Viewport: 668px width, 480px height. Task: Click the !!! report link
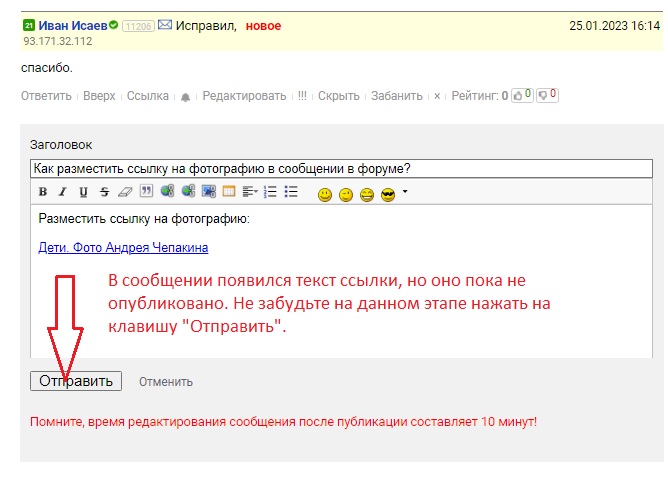(302, 96)
